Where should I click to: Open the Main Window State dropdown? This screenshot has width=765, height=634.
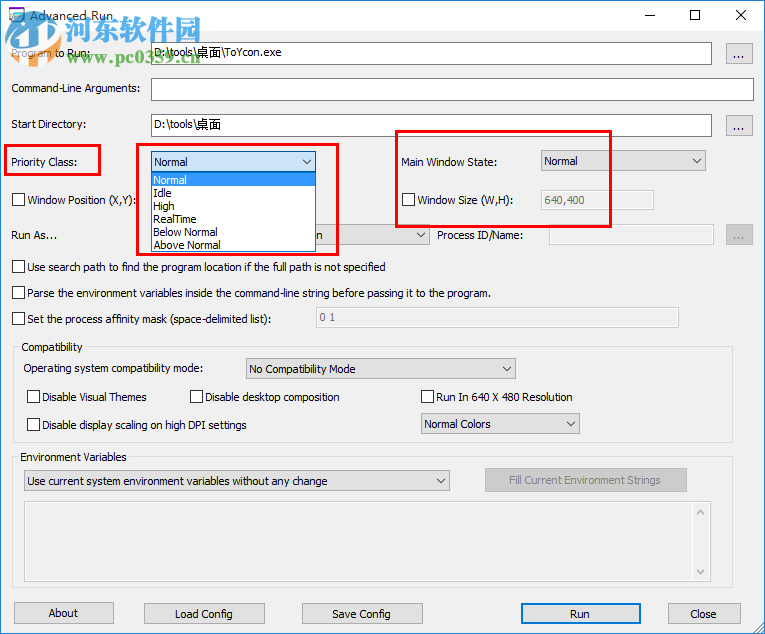coord(623,161)
